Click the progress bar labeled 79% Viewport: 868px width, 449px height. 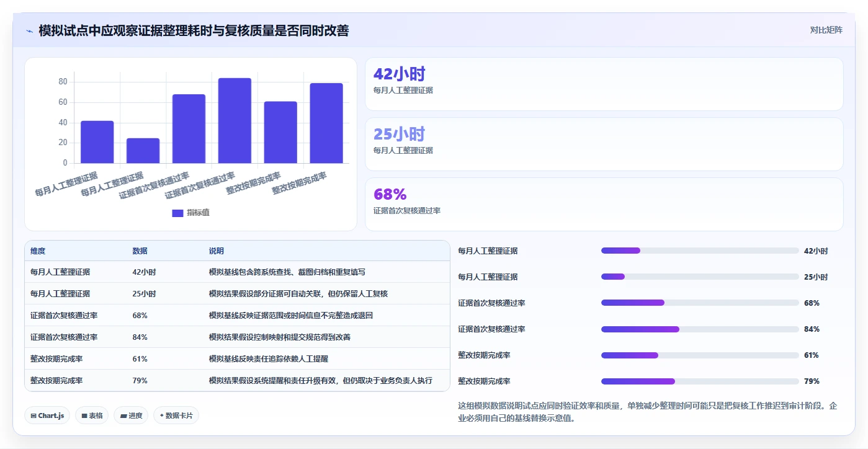tap(700, 381)
